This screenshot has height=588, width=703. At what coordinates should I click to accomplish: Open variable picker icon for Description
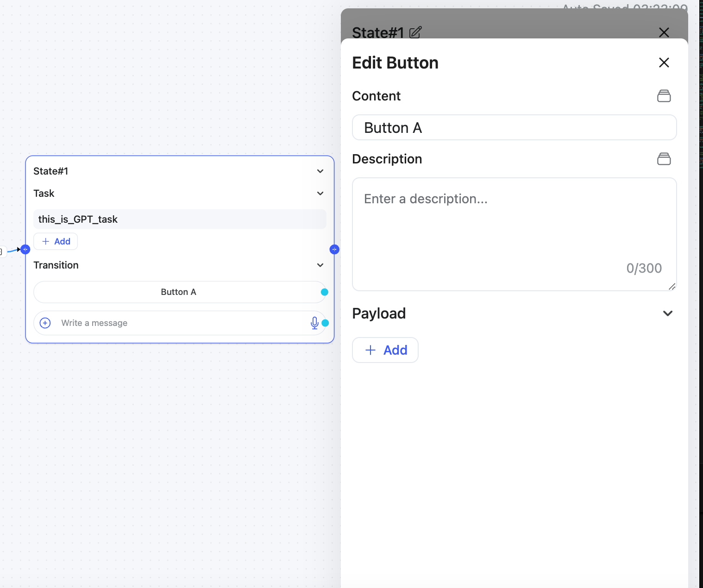pyautogui.click(x=664, y=159)
